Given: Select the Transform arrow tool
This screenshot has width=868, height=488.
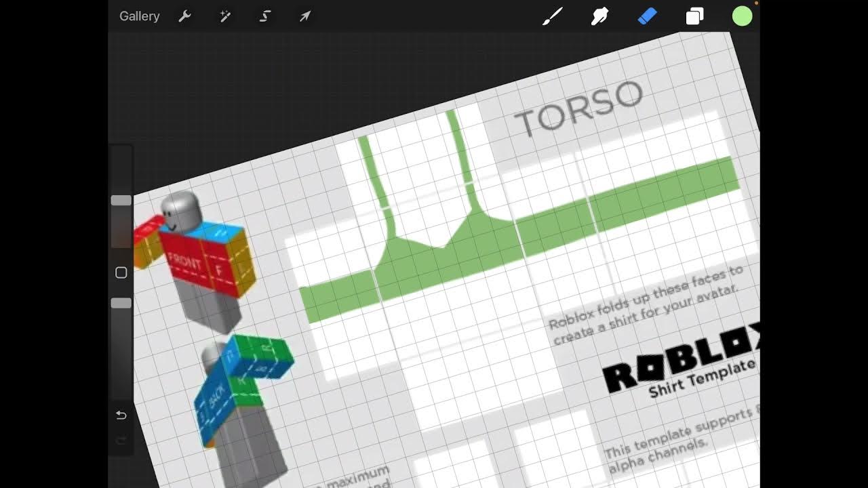Looking at the screenshot, I should (x=305, y=16).
